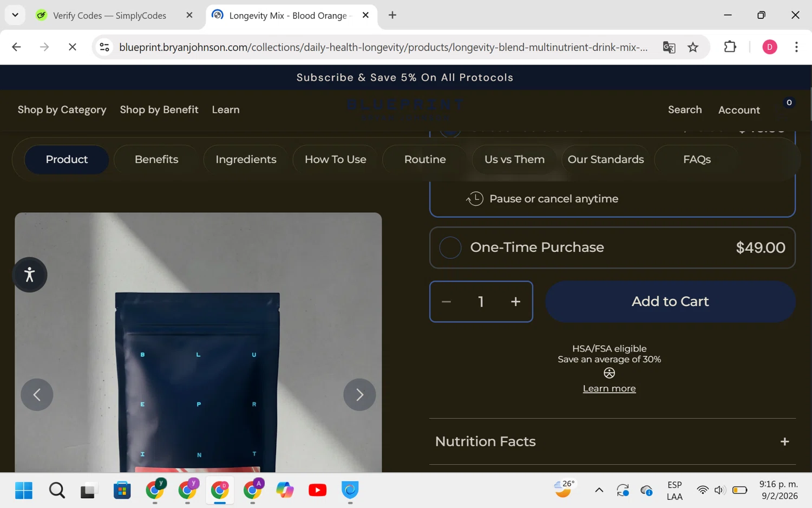Screen dimensions: 812x508
Task: Jump to the FAQs tab
Action: [697, 159]
